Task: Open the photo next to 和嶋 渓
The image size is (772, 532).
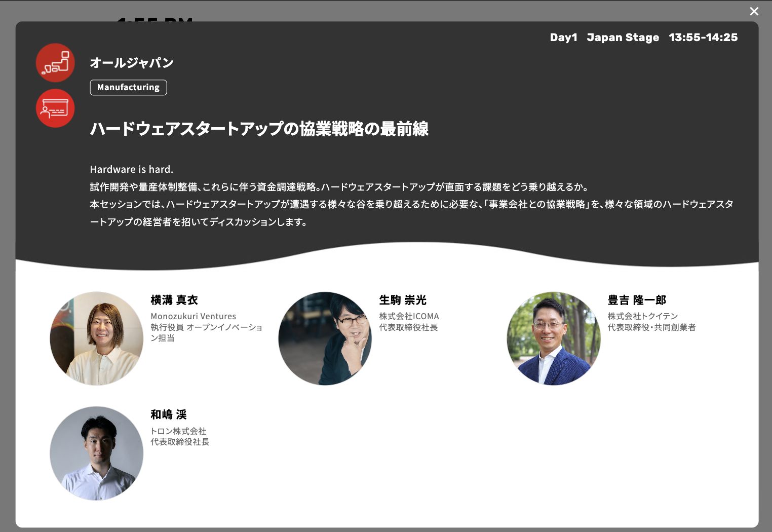Action: coord(97,453)
